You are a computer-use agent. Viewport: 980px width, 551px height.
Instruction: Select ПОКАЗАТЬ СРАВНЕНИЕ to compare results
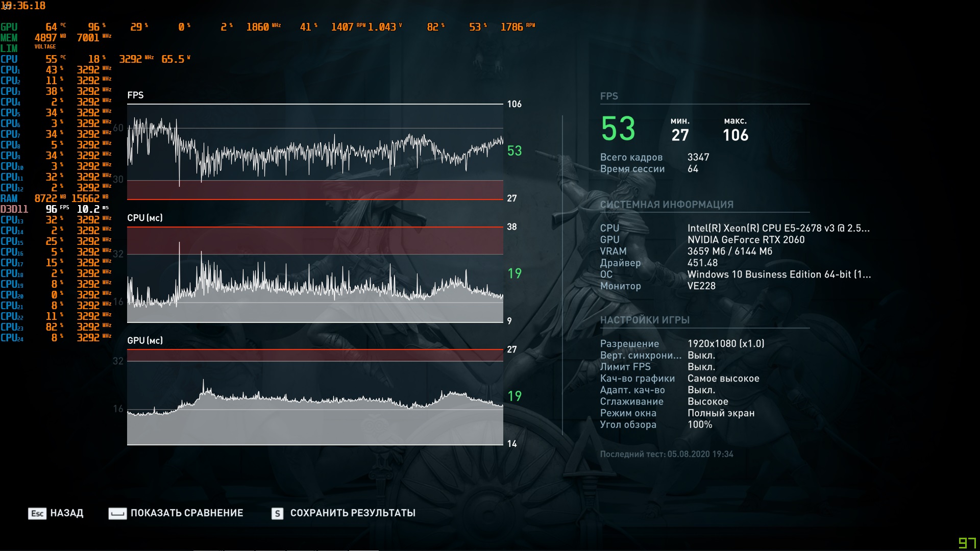click(186, 513)
